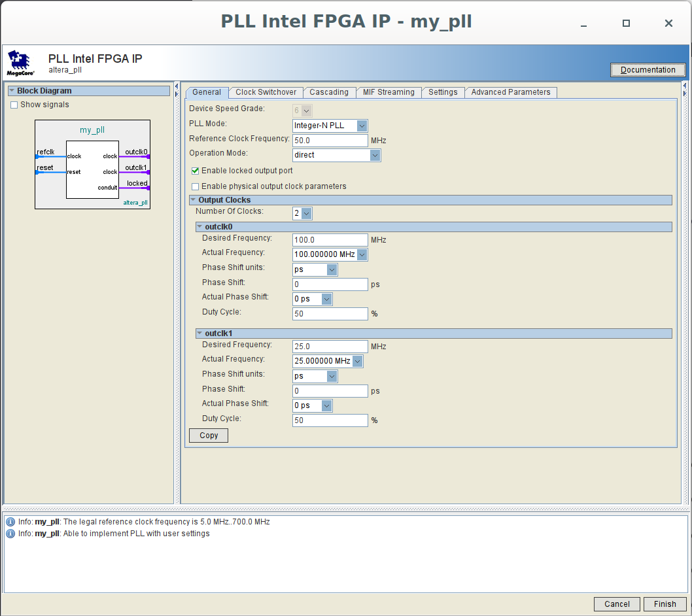Click the reset port label in diagram
The image size is (692, 616).
[45, 167]
